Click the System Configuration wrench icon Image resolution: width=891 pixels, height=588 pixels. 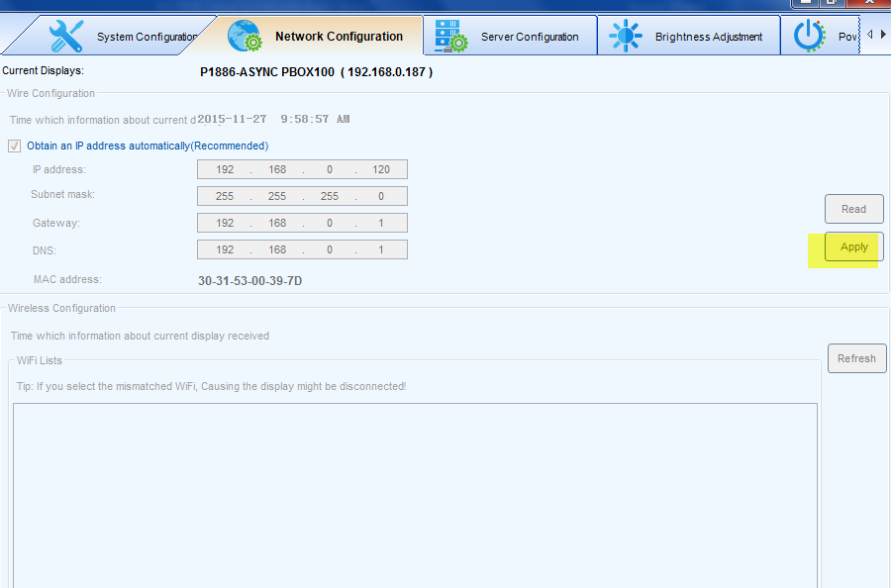tap(66, 37)
